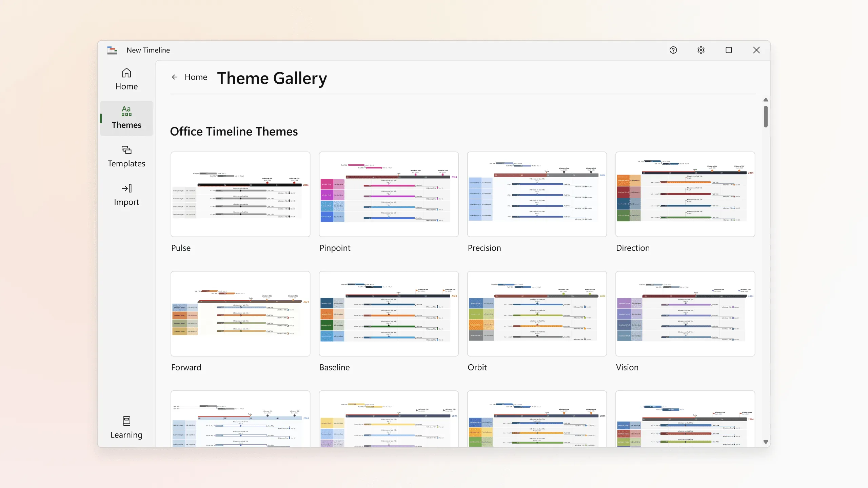
Task: Select the Orbit theme preview
Action: 537,313
